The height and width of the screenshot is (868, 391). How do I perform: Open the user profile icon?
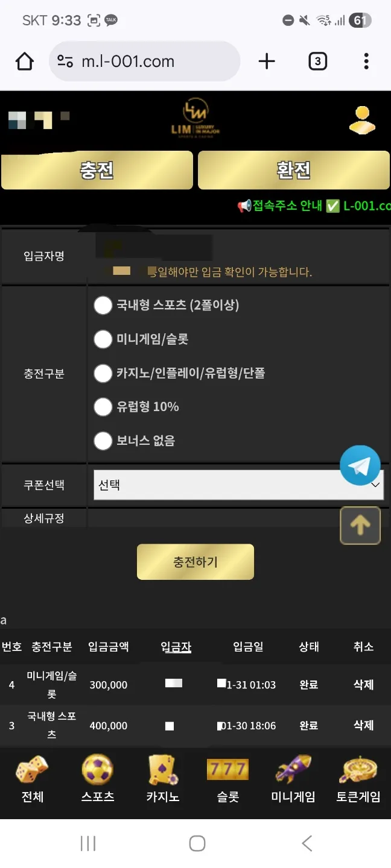tap(362, 120)
